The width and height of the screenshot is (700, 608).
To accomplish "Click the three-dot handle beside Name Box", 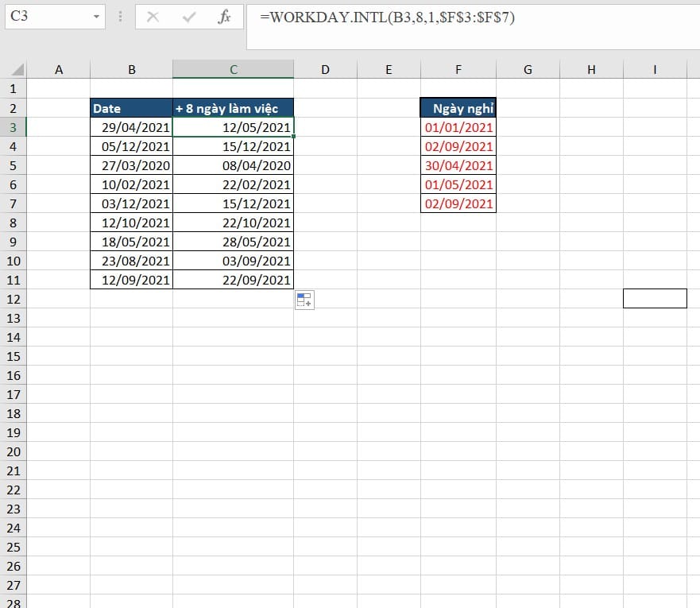I will point(120,17).
